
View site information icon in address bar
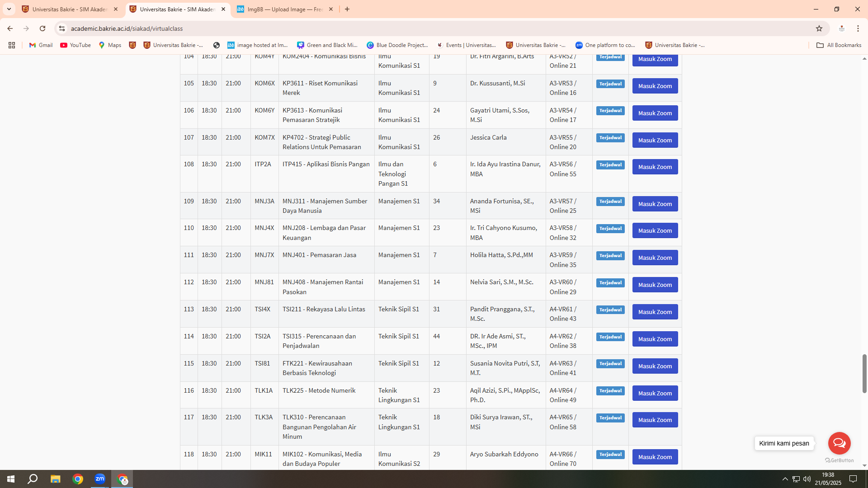pyautogui.click(x=62, y=28)
